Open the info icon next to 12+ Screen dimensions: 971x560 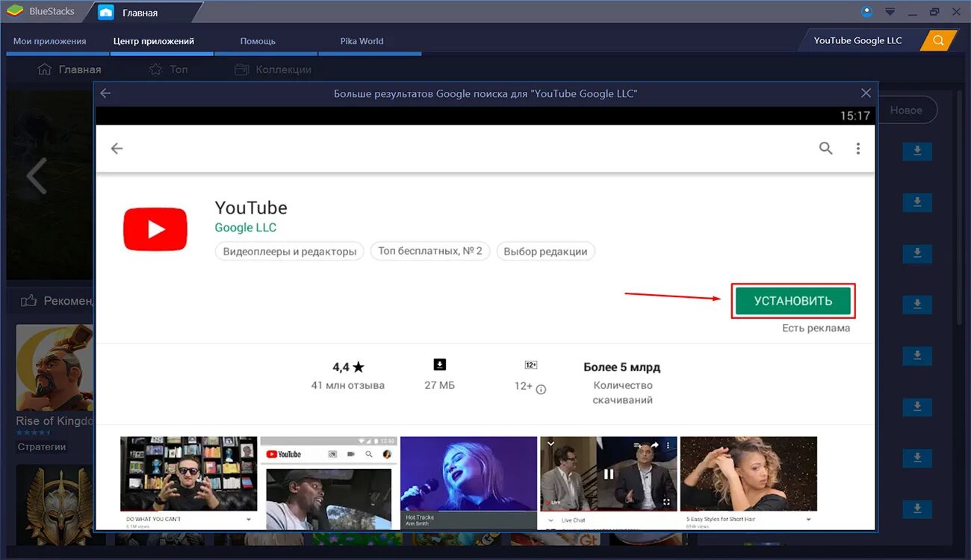click(542, 389)
